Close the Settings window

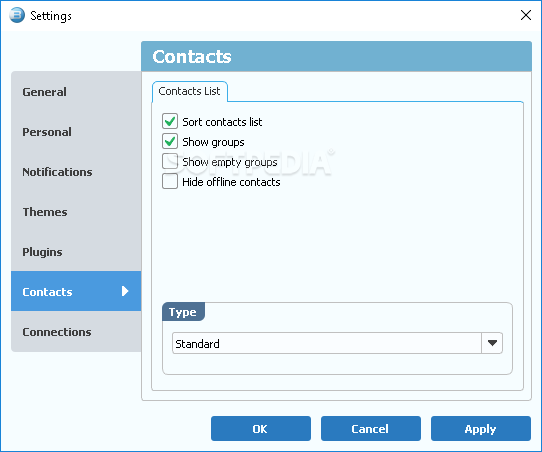click(526, 15)
